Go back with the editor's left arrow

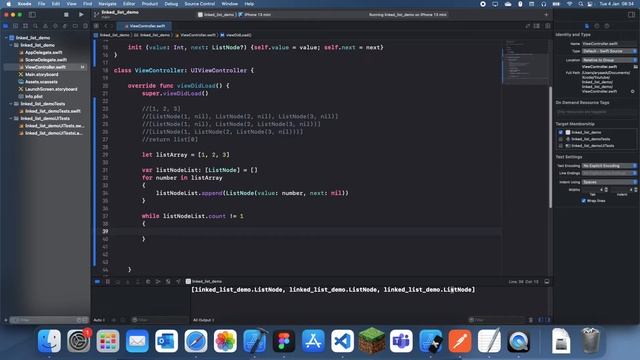[105, 26]
